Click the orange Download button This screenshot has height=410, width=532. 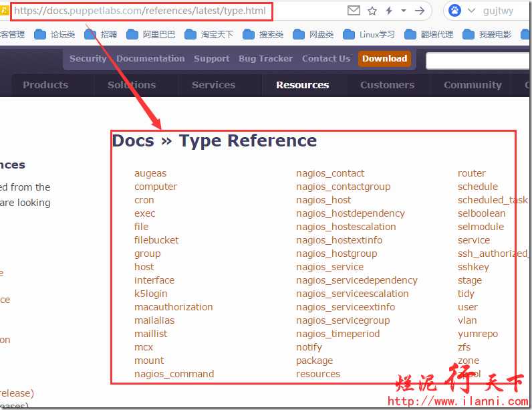(384, 58)
